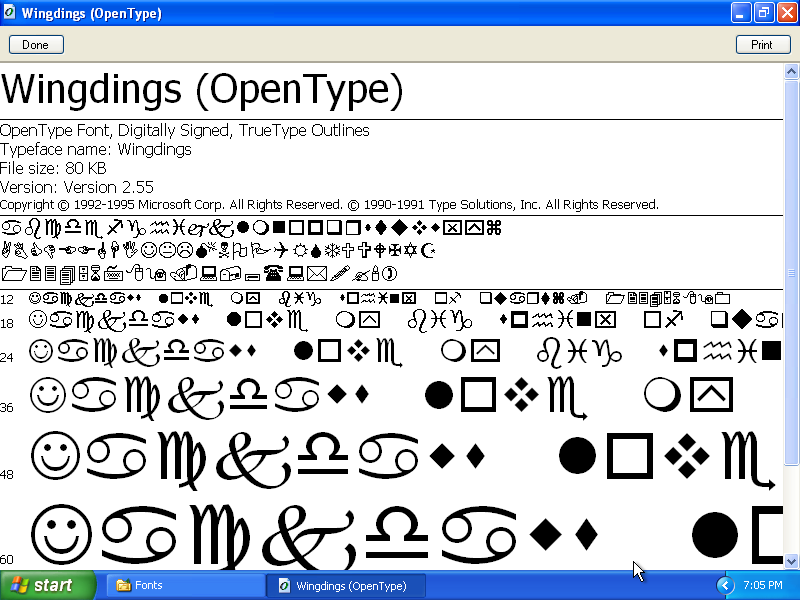Click the snowflake glyph in sample row
Screen dimensions: 800x600
point(333,251)
